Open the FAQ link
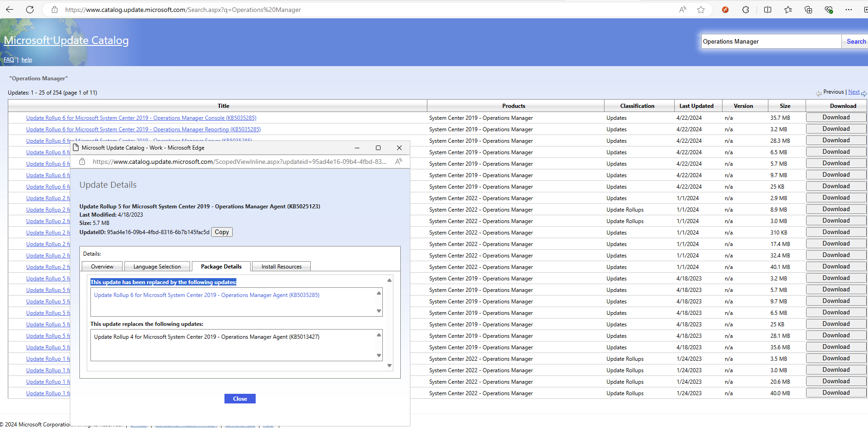868x442 pixels. (x=9, y=60)
